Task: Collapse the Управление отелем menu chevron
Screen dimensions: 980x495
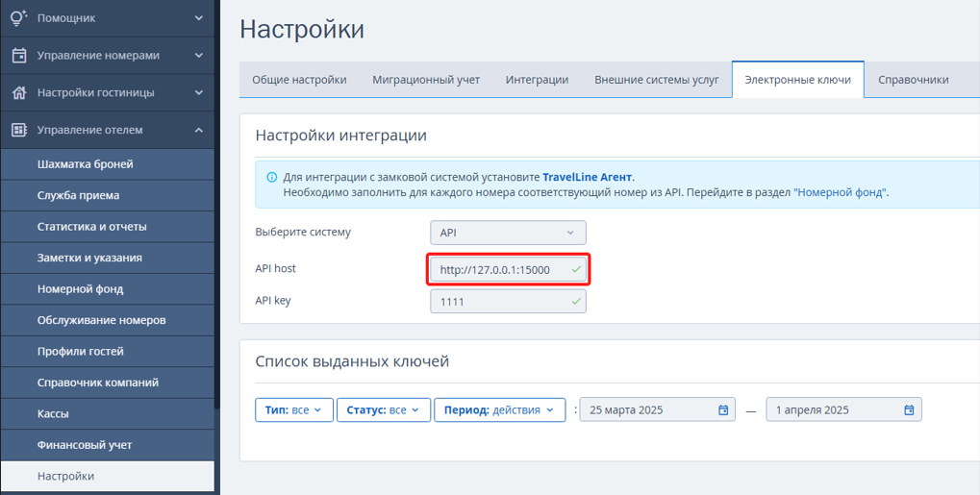Action: pos(199,130)
